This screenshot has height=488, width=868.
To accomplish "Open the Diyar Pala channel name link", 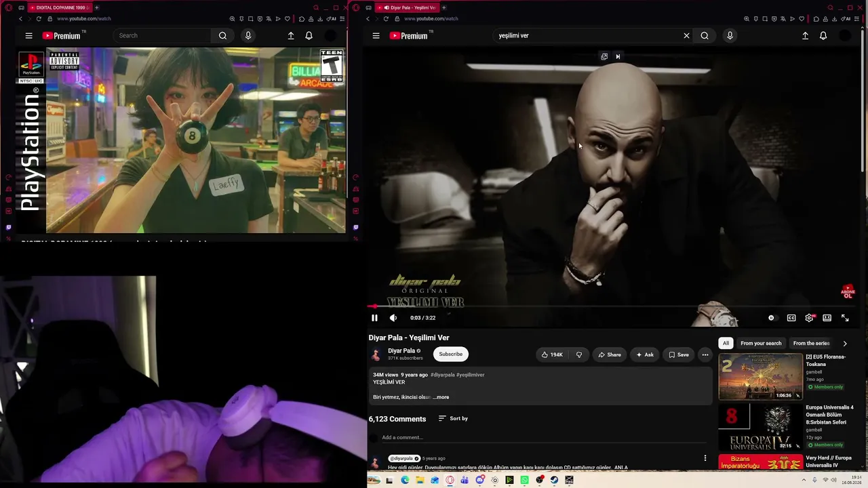I will point(401,351).
